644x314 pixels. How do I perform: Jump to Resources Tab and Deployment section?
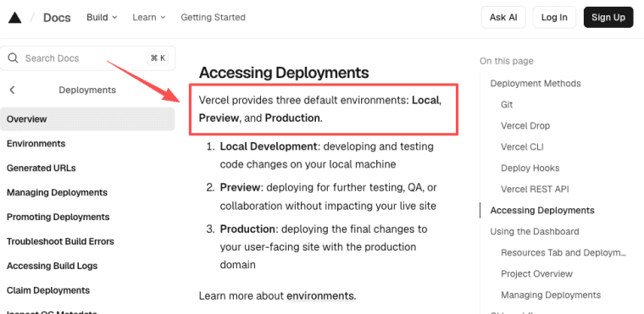coord(563,252)
